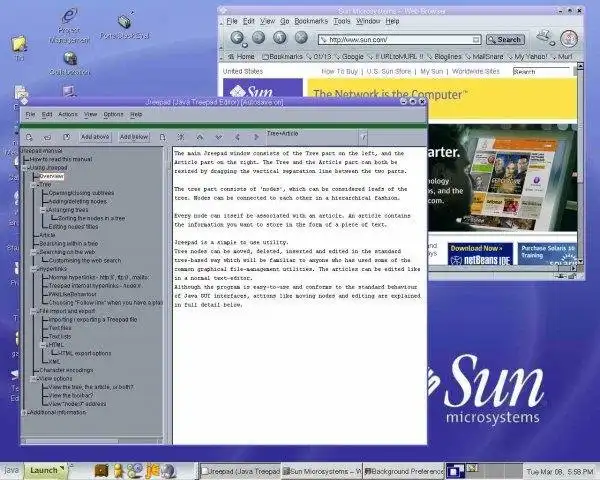Click the Add below button
Screen dimensions: 600x480
click(x=134, y=137)
